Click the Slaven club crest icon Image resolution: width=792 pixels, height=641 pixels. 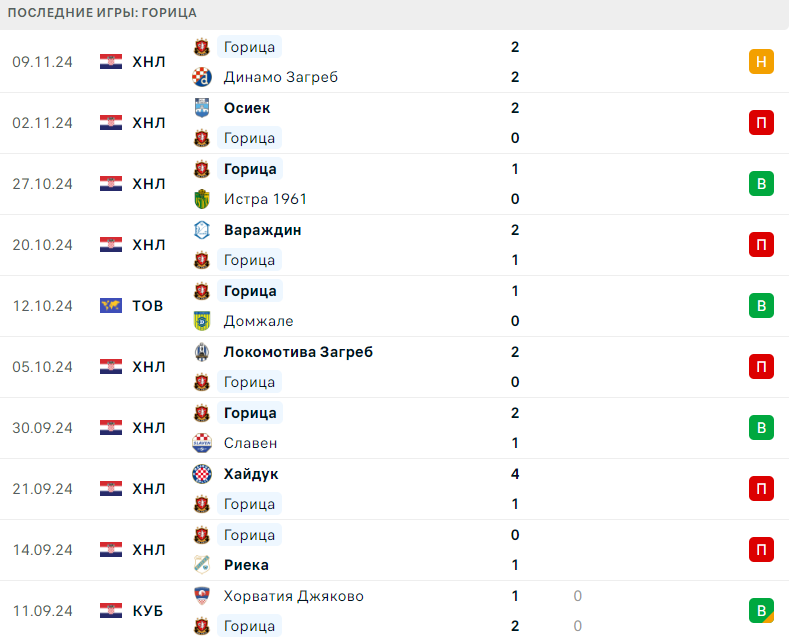[x=202, y=443]
